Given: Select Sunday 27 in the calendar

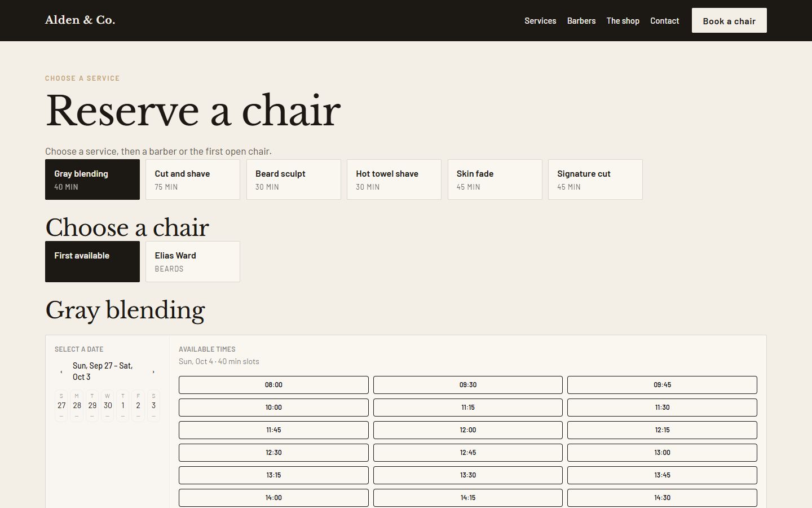Looking at the screenshot, I should coord(61,406).
